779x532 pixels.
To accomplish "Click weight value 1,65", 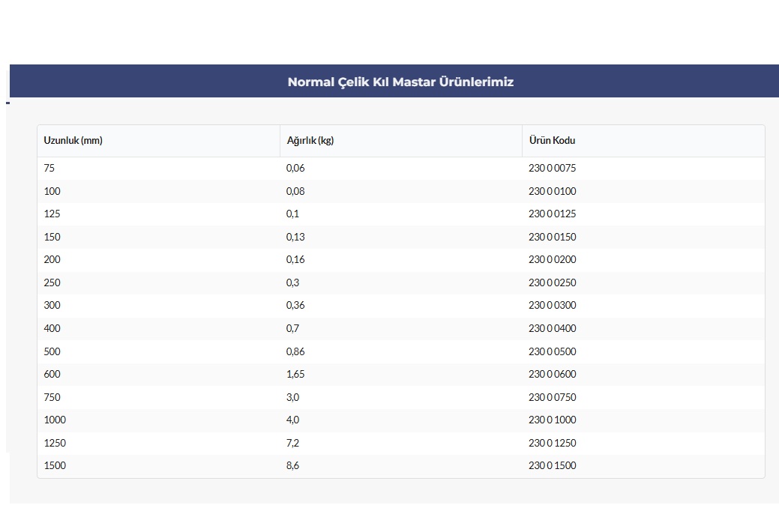I will tap(295, 374).
